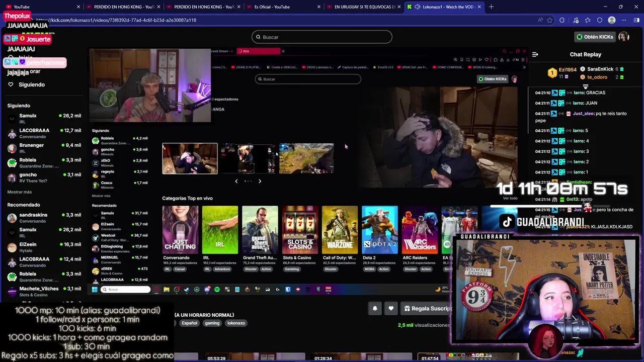Open sandraskins recommended channel
This screenshot has width=644, height=362.
[x=44, y=217]
